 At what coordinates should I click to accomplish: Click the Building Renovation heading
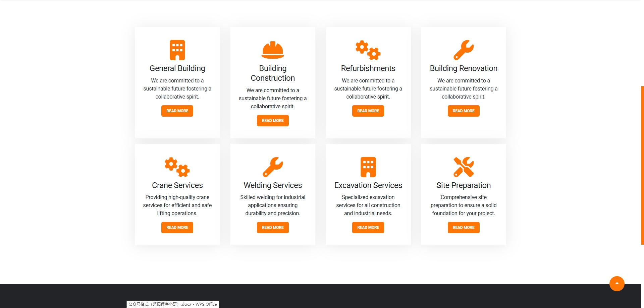tap(464, 68)
